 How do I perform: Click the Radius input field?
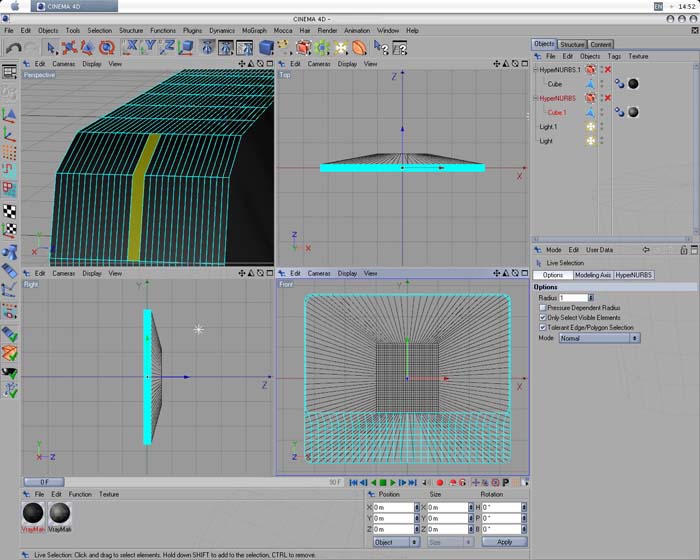573,298
